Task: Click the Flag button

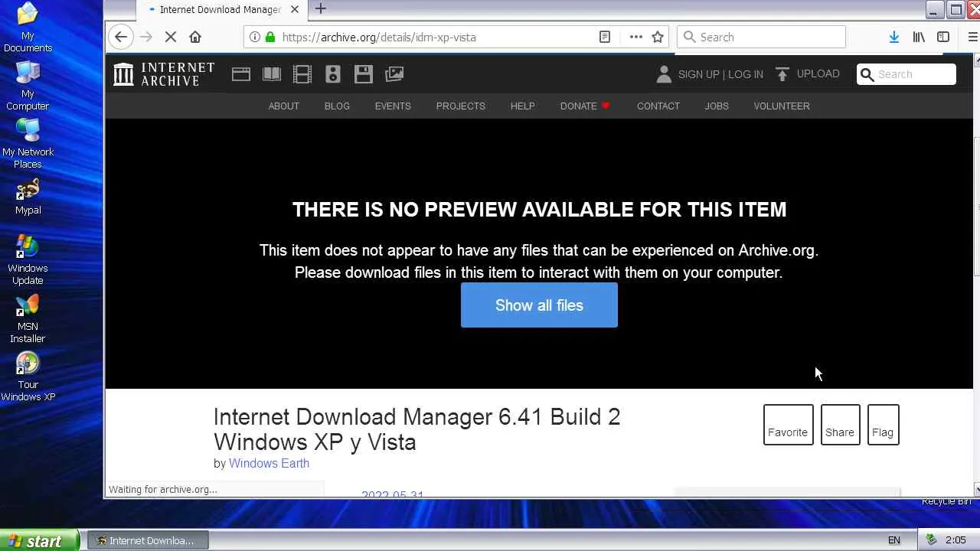Action: click(x=883, y=425)
